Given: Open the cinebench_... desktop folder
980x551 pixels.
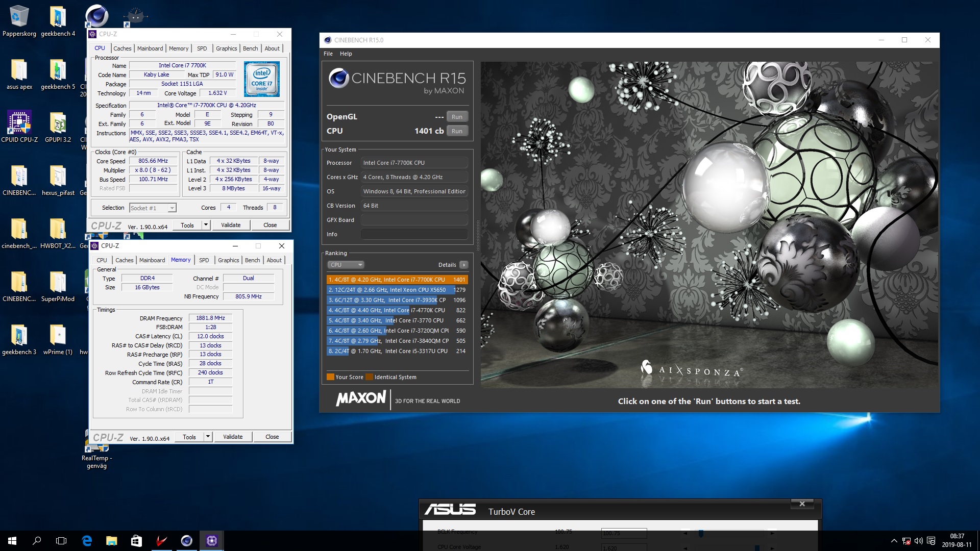Looking at the screenshot, I should click(x=19, y=233).
